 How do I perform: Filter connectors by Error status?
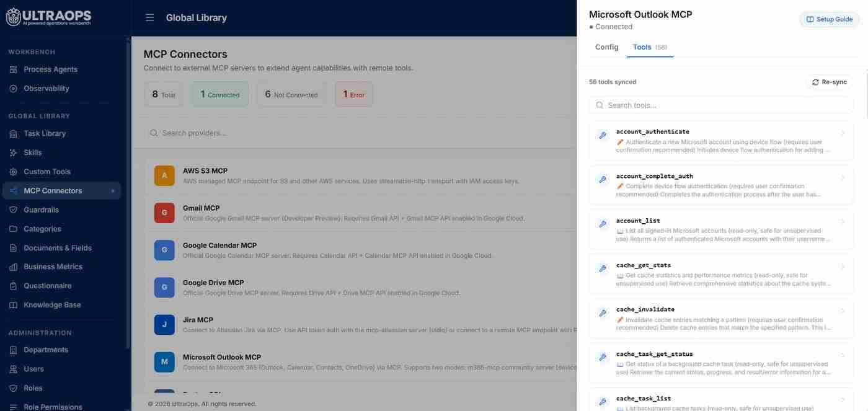pos(354,94)
